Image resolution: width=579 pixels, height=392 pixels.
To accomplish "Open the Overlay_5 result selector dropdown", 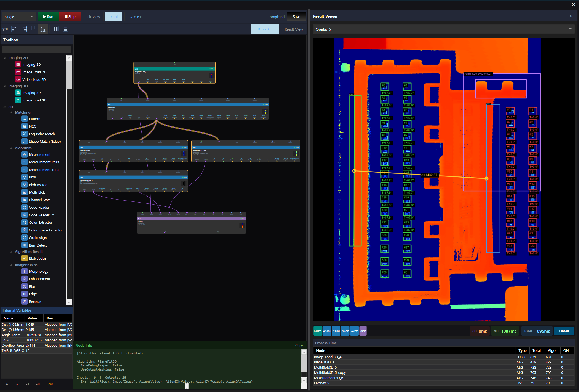I will 443,29.
